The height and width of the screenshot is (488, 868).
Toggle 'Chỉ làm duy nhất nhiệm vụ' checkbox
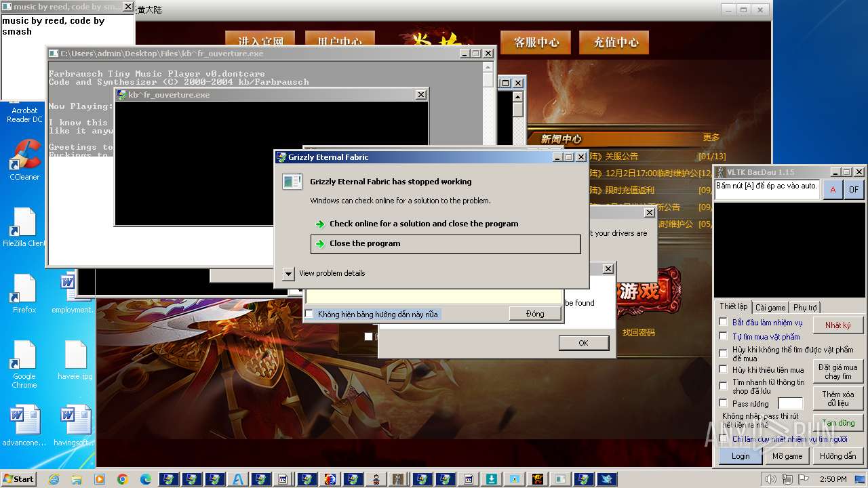click(723, 439)
